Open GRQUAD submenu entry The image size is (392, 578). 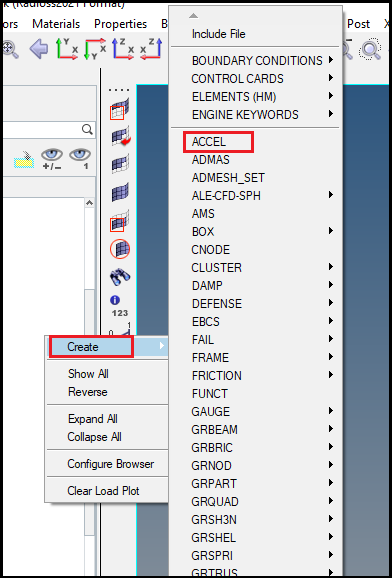[x=256, y=501]
